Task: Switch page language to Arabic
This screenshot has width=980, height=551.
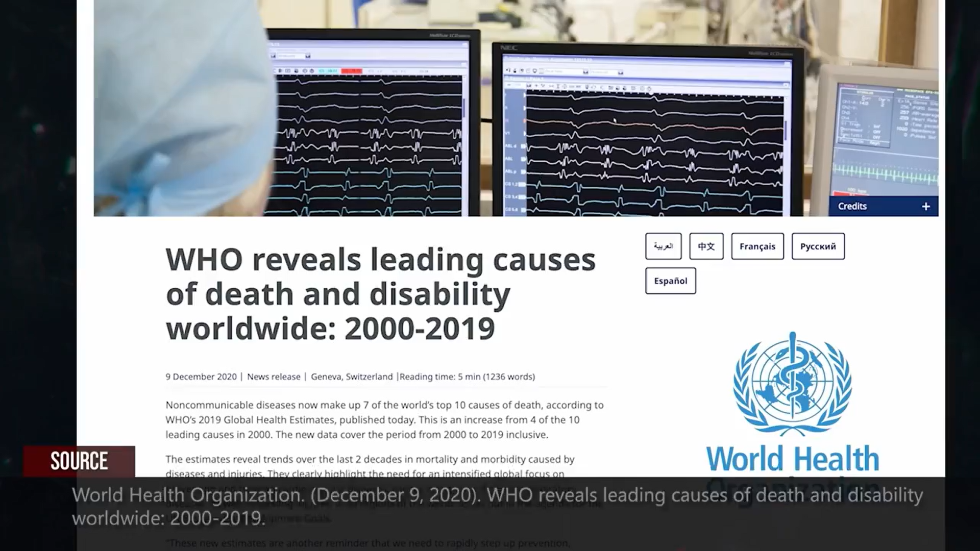Action: [663, 246]
